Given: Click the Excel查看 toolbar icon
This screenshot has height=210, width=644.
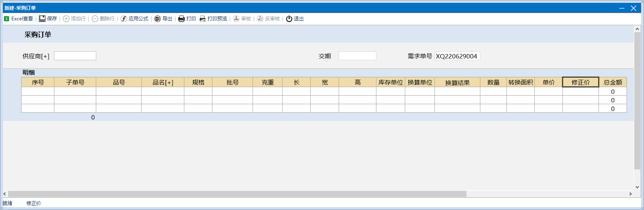Looking at the screenshot, I should tap(6, 19).
